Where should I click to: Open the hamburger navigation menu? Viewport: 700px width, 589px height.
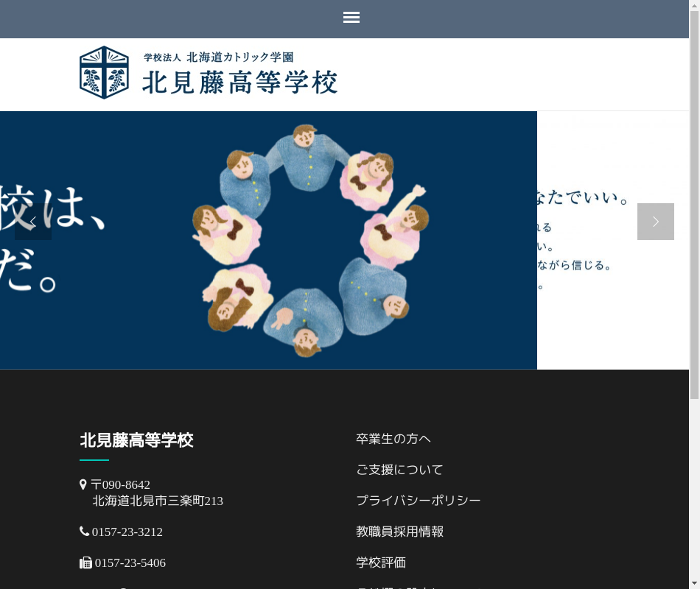pyautogui.click(x=351, y=18)
